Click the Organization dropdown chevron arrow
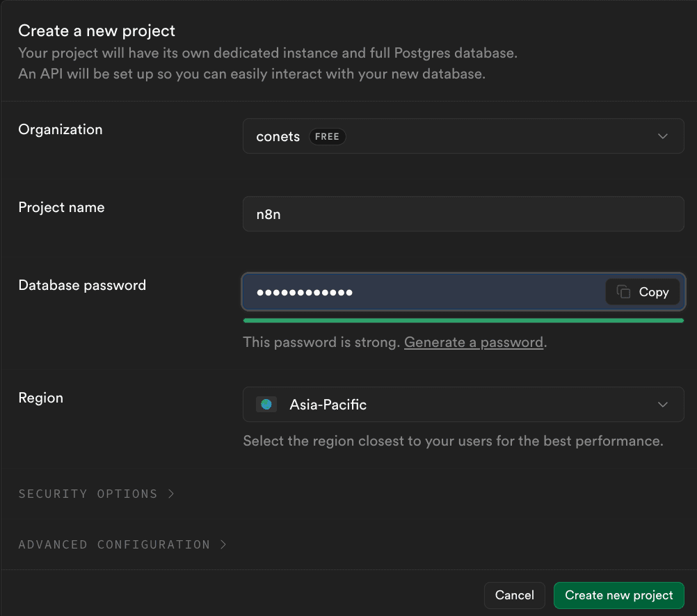Image resolution: width=697 pixels, height=616 pixels. 663,136
